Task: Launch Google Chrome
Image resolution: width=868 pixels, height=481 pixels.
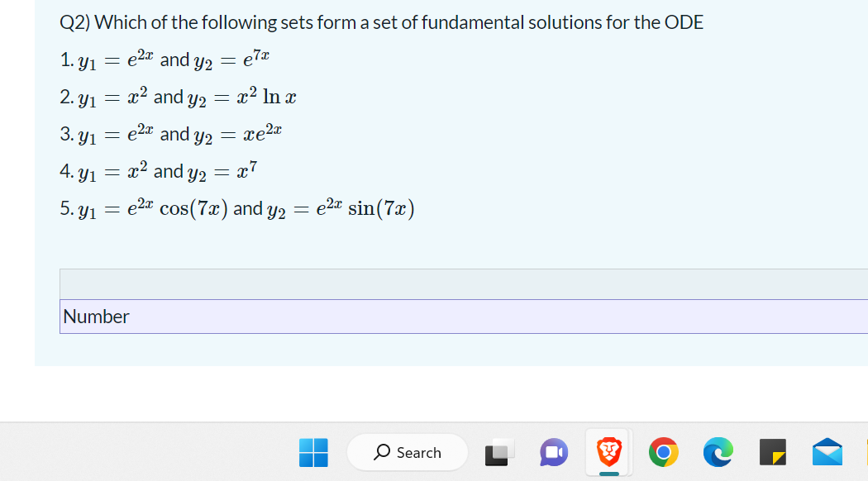Action: pos(665,452)
